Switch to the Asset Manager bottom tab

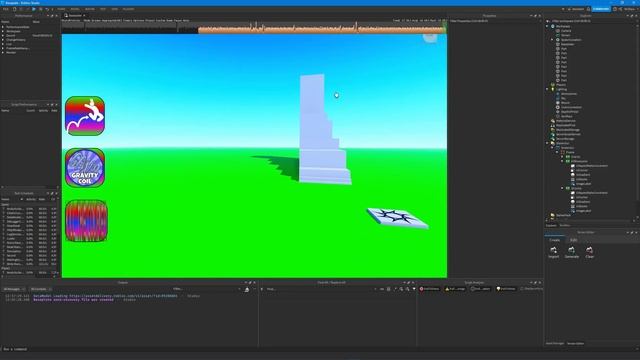coord(555,344)
